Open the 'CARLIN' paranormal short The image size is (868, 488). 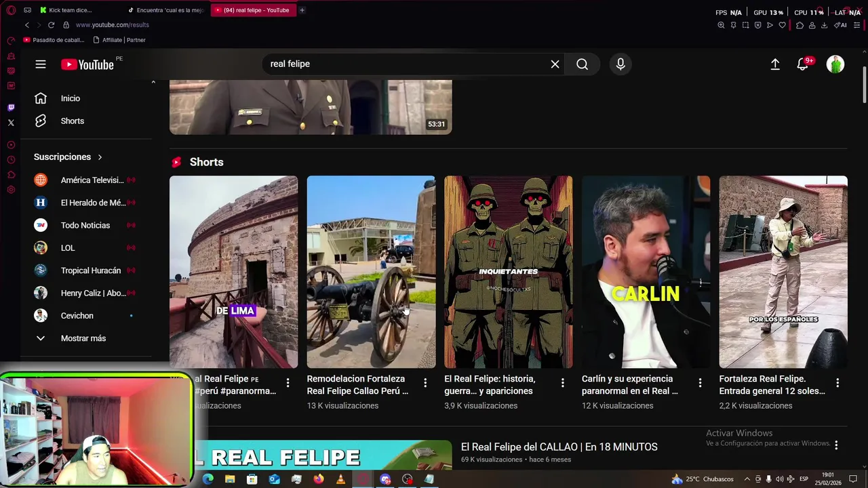tap(646, 272)
